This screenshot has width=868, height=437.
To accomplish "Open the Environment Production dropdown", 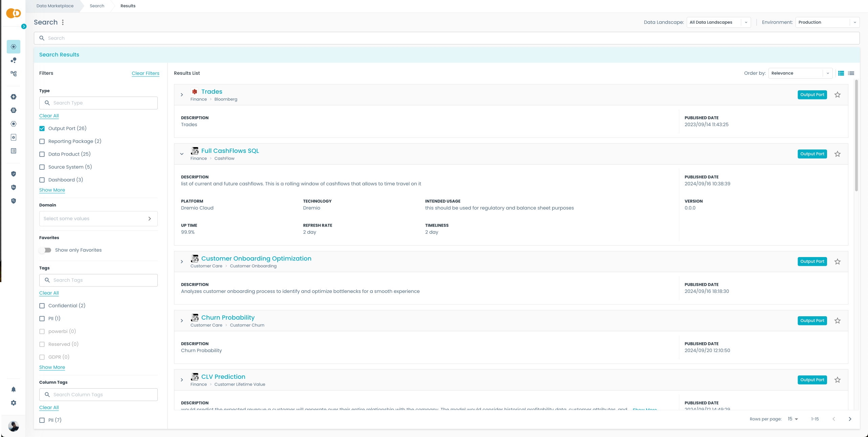I will click(x=827, y=22).
